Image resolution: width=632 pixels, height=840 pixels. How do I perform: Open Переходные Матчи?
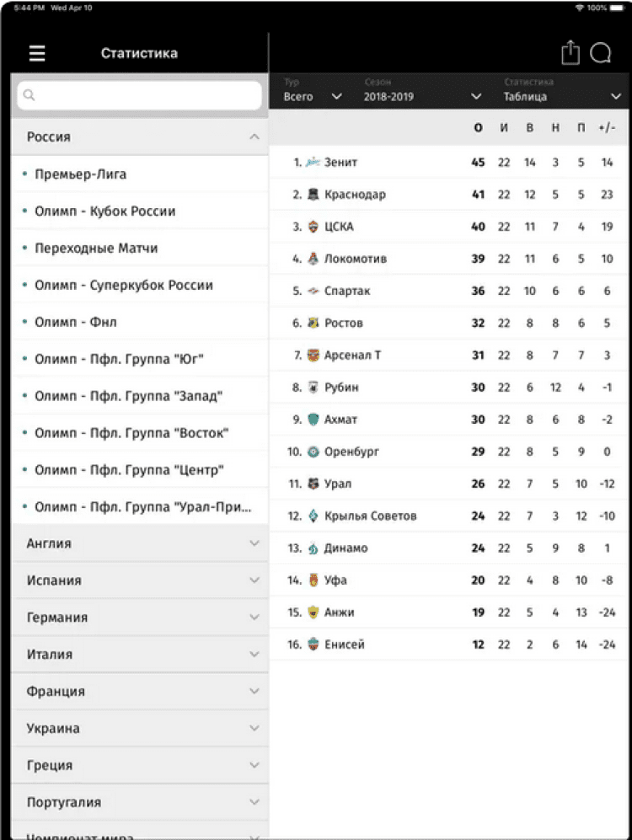pos(96,249)
